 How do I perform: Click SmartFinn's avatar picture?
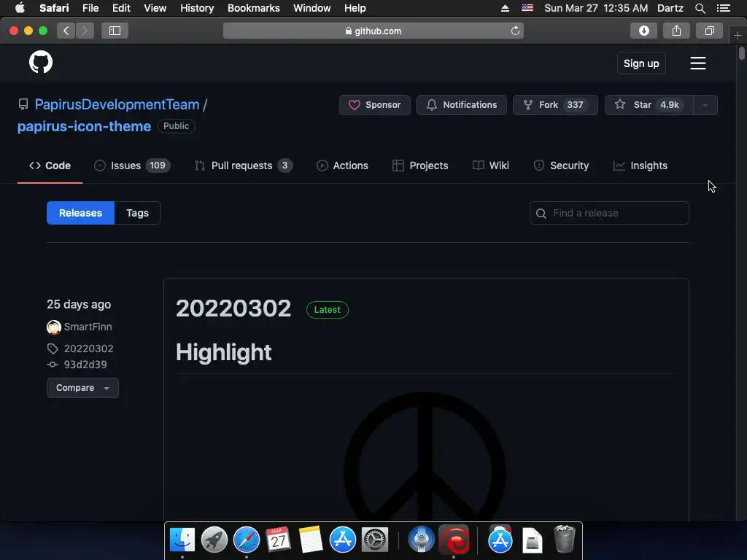point(54,327)
